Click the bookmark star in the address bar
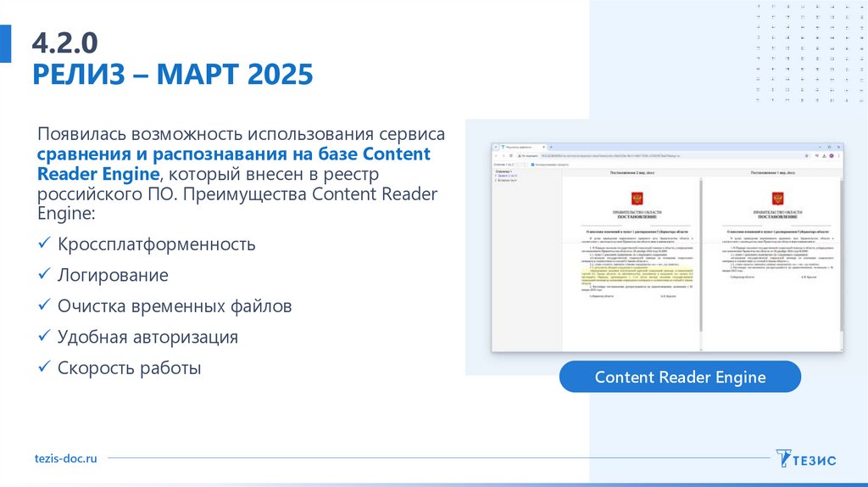This screenshot has width=868, height=487. [807, 155]
